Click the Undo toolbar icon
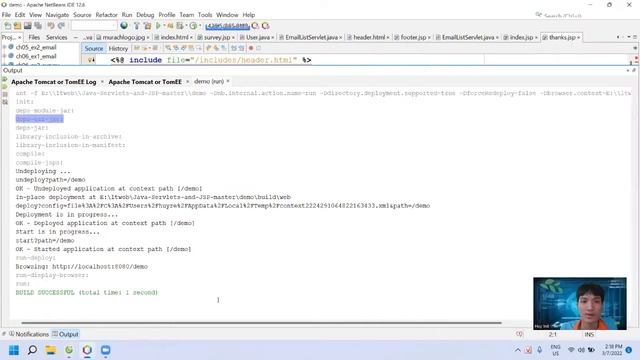The image size is (640, 360). point(51,26)
